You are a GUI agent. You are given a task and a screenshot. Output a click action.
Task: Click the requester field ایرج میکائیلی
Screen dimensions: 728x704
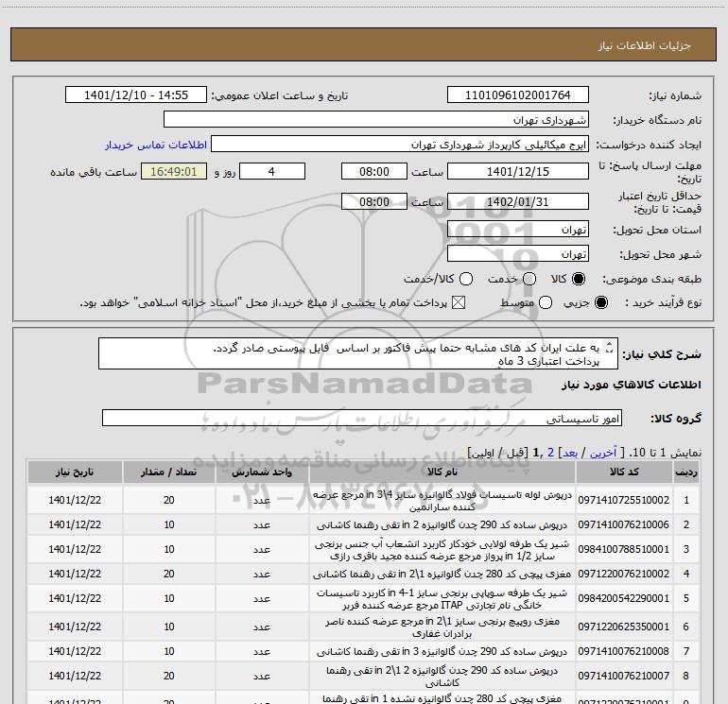click(400, 145)
